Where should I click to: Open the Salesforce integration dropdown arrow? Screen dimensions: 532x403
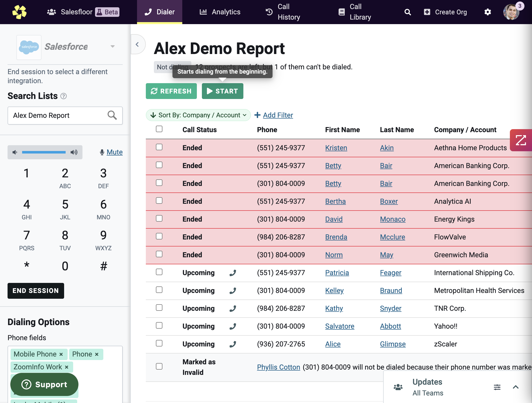[x=113, y=46]
